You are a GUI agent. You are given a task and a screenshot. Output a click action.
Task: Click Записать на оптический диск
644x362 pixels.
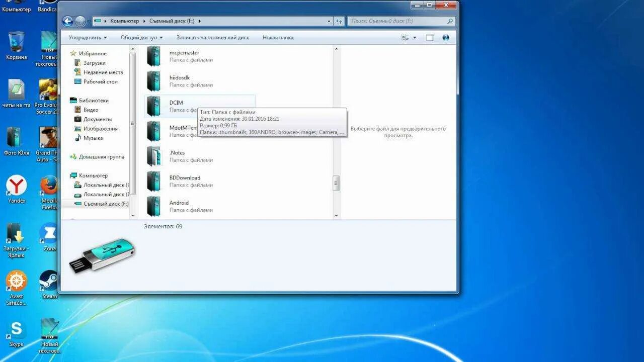[213, 38]
